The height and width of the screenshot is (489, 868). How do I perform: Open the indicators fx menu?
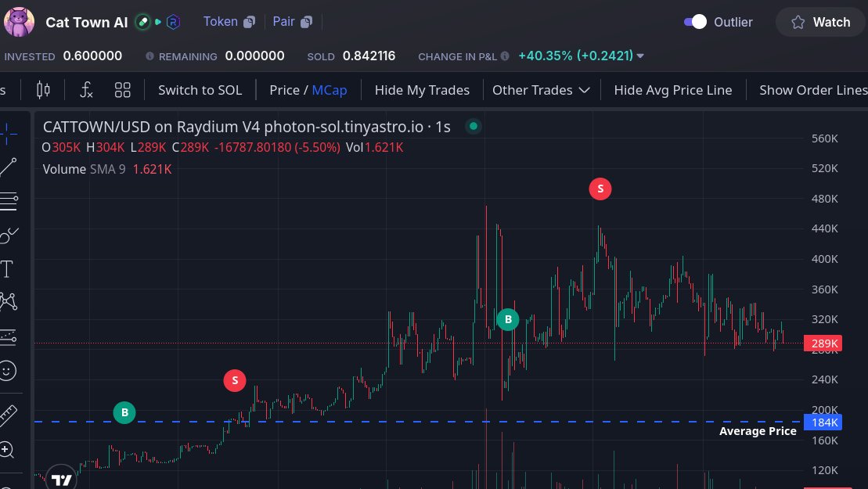(x=86, y=90)
